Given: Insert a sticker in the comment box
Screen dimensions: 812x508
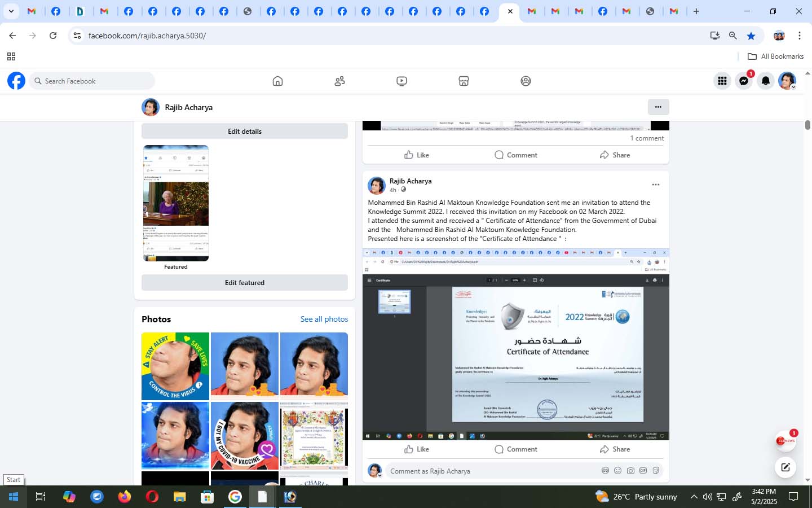Looking at the screenshot, I should 656,471.
